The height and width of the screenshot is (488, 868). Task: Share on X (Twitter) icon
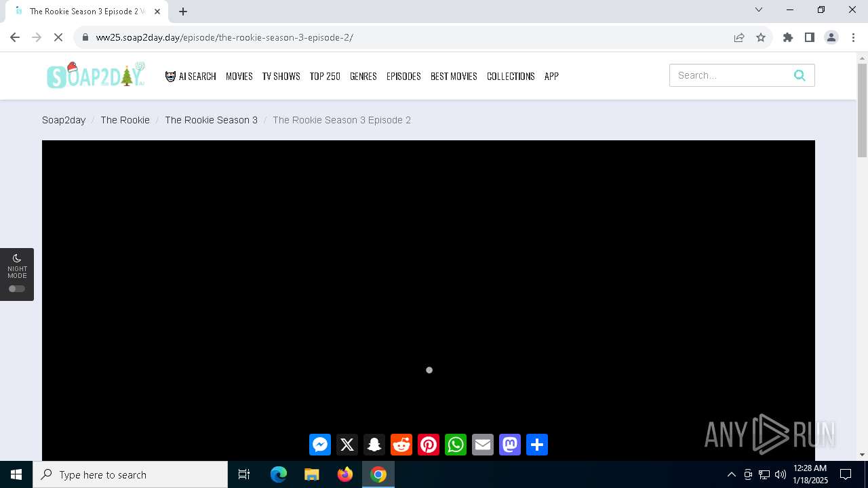tap(347, 445)
